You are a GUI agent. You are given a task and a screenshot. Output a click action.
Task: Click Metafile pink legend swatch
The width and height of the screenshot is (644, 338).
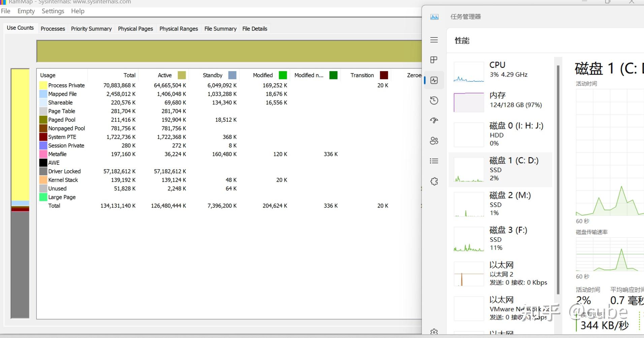click(x=43, y=154)
